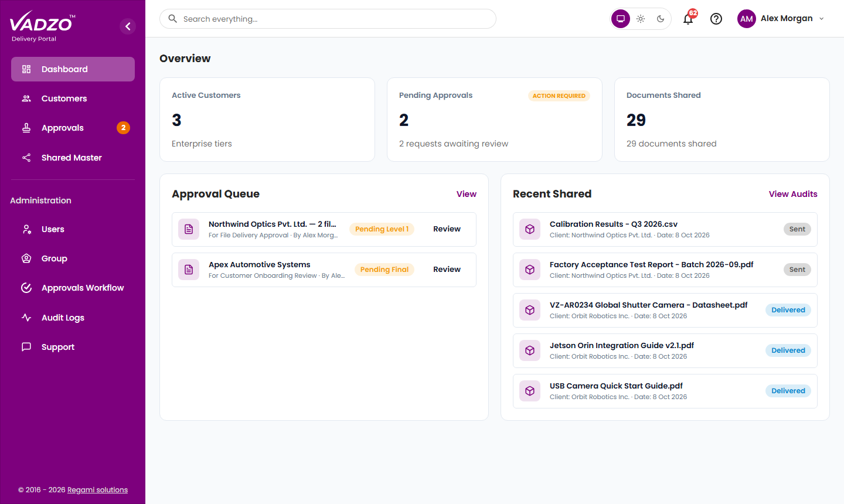Review the Northwind Optics approval request
The height and width of the screenshot is (504, 844).
click(447, 229)
